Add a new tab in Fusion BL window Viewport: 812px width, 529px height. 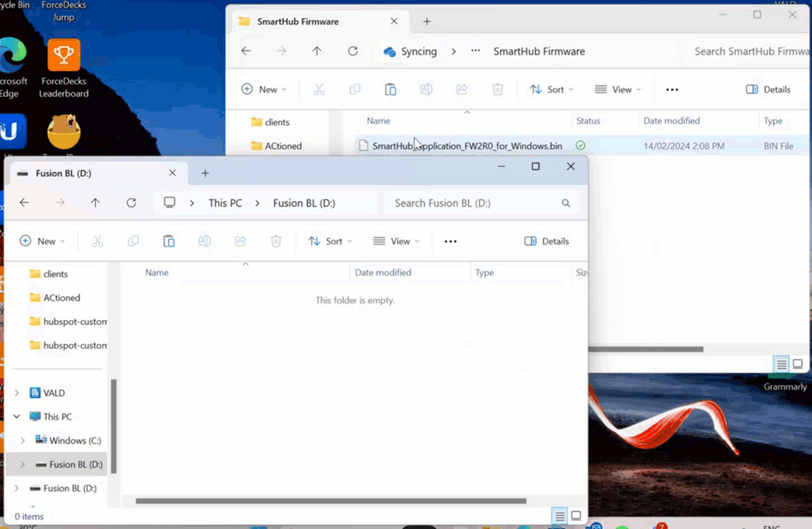[x=205, y=173]
